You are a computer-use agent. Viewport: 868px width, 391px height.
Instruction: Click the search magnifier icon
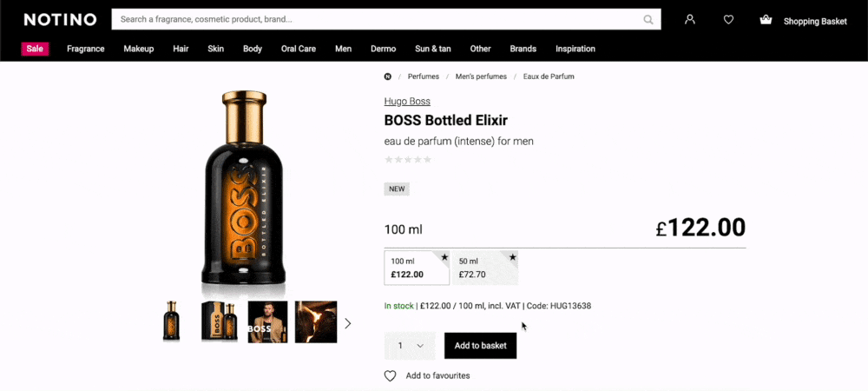[x=648, y=19]
